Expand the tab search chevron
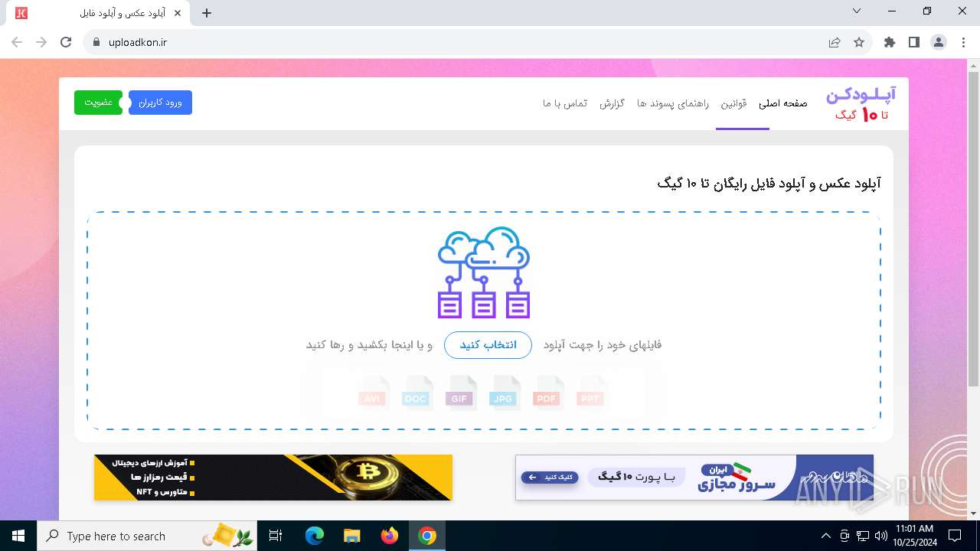980x551 pixels. [857, 11]
